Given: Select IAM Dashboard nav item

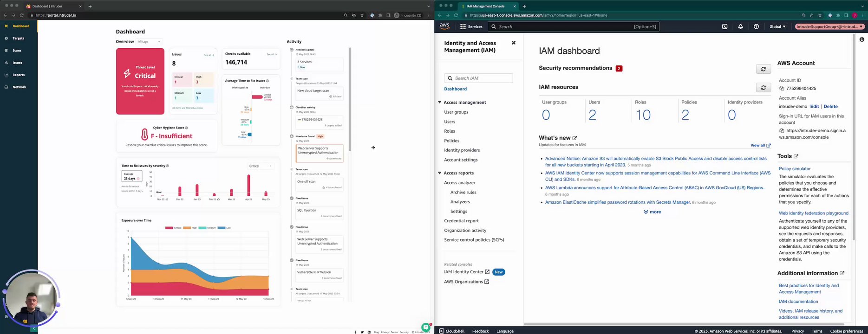Looking at the screenshot, I should pos(455,89).
